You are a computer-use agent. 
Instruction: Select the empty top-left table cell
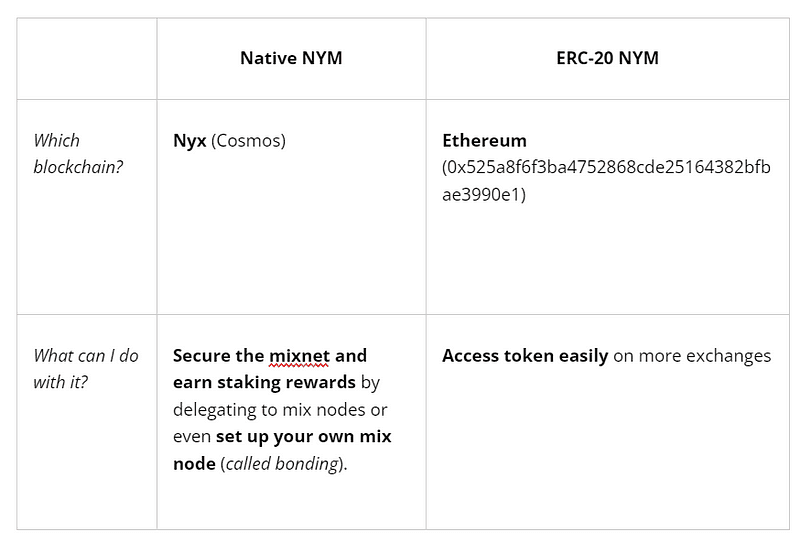(x=86, y=58)
